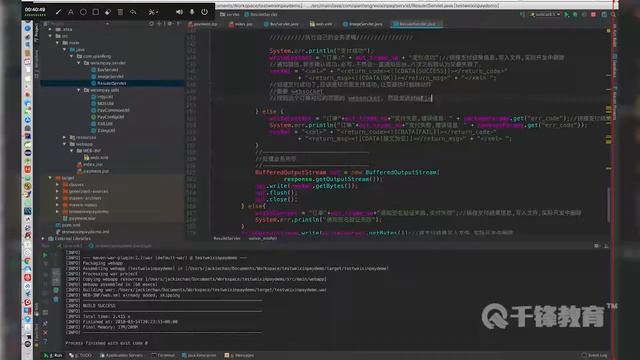Switch to payment.jsp editor tab
The height and width of the screenshot is (360, 640).
[x=202, y=24]
